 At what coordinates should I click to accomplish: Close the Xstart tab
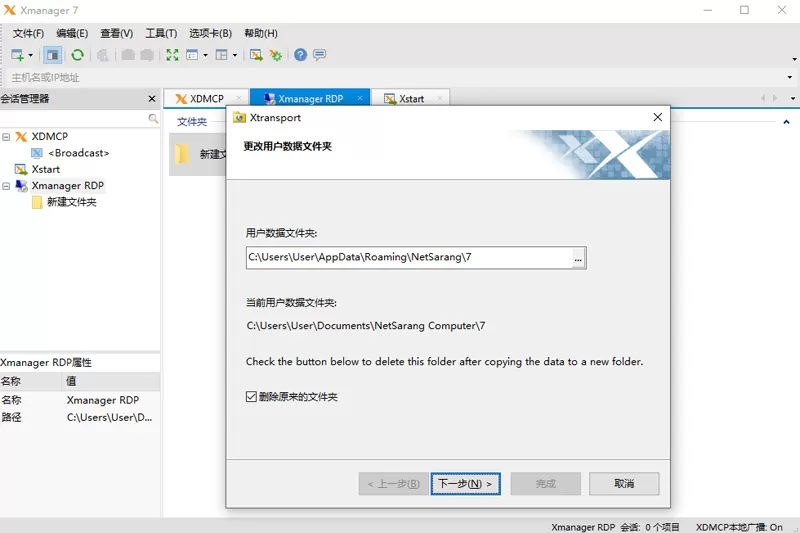(440, 98)
